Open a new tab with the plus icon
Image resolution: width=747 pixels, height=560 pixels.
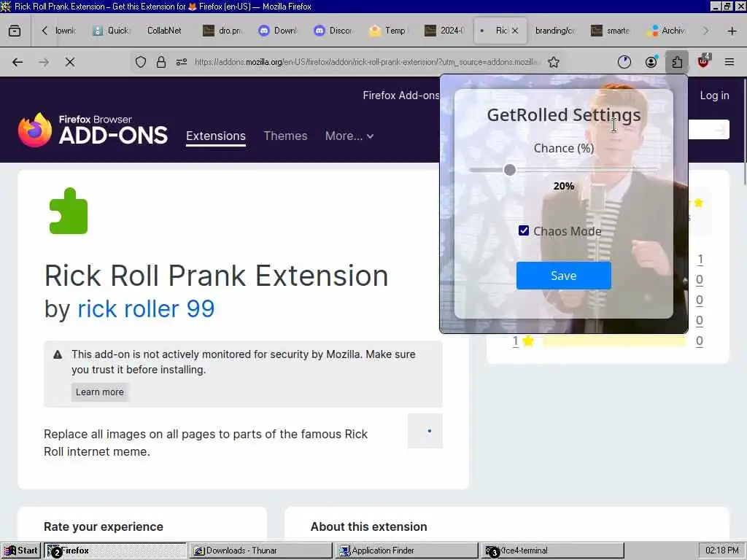coord(732,31)
